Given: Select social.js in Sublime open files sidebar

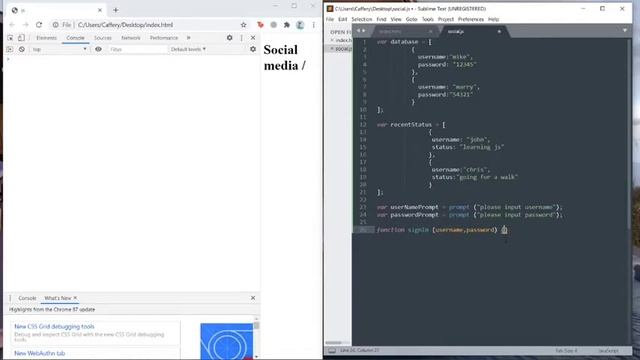Looking at the screenshot, I should (343, 49).
